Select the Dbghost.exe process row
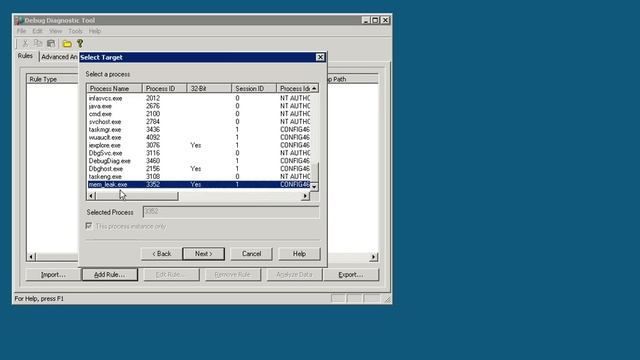Screen dimensions: 640x360 (199, 169)
